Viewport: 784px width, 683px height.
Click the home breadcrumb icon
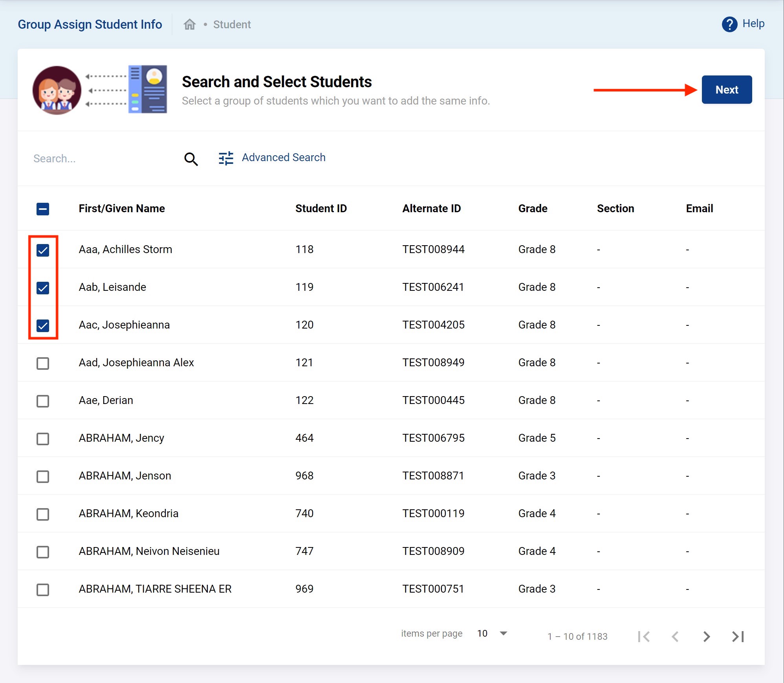190,24
